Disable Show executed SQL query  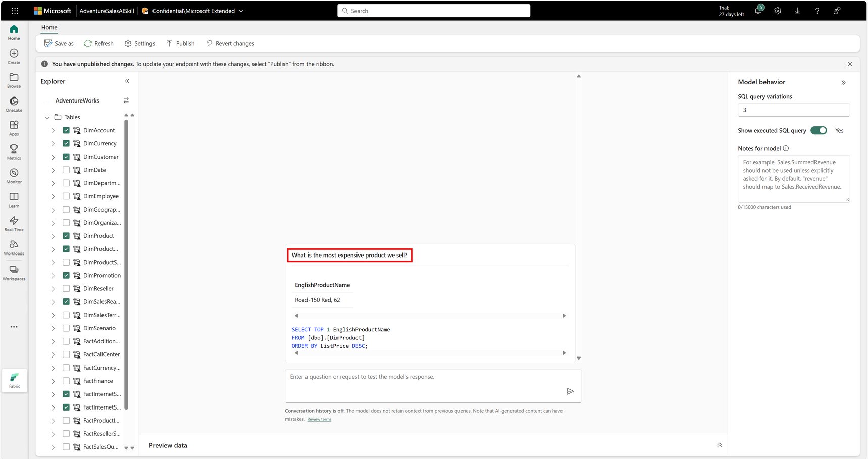pyautogui.click(x=819, y=130)
